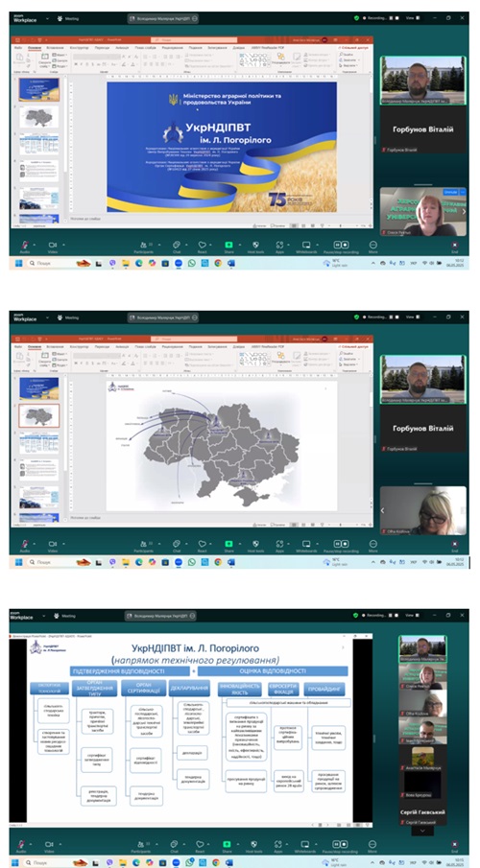
Task: Toggle Audio microphone in top Zoom toolbar
Action: (24, 246)
